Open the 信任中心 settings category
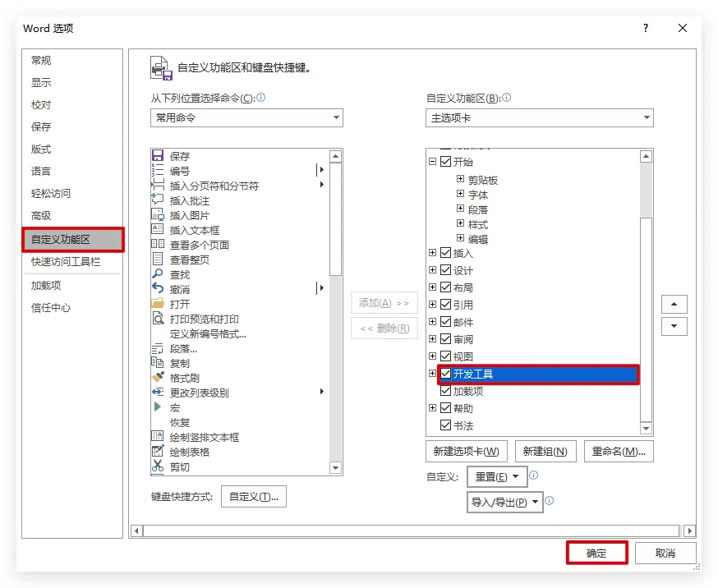This screenshot has height=588, width=718. [51, 308]
